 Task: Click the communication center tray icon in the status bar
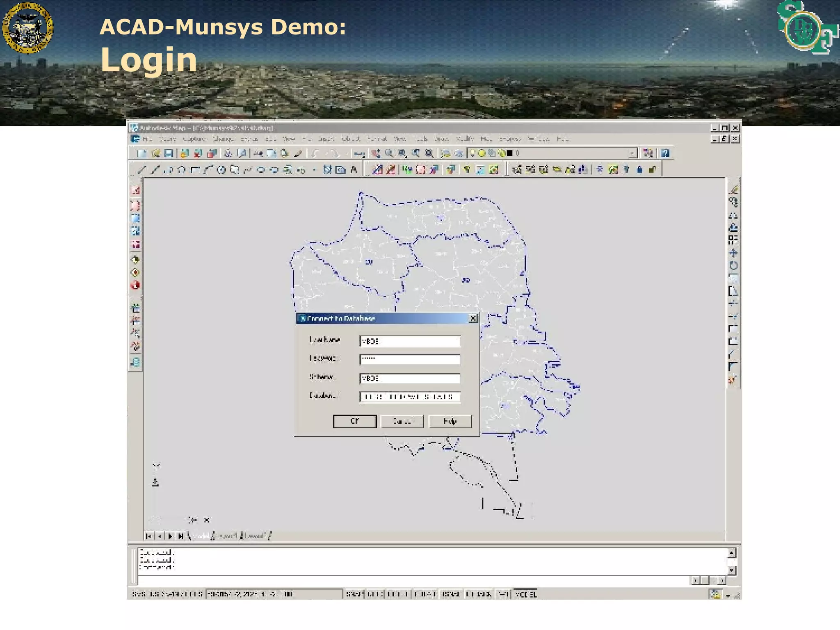(715, 594)
